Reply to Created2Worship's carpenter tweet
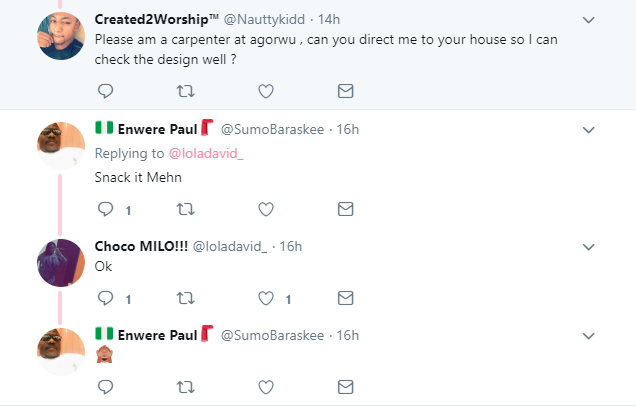Screen dimensions: 636x411 click(106, 91)
